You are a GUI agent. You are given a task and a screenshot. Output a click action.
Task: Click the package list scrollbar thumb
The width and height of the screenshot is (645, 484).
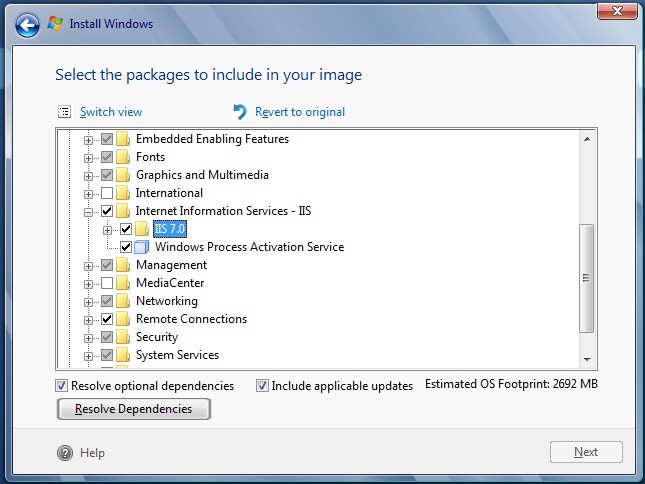click(587, 278)
